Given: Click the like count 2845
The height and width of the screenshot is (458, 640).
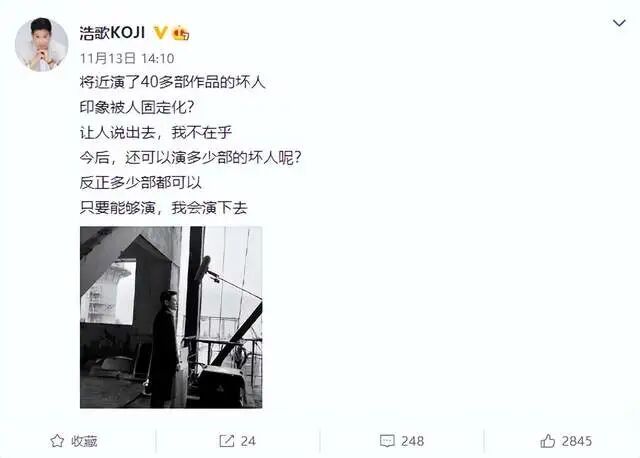Looking at the screenshot, I should point(576,441).
